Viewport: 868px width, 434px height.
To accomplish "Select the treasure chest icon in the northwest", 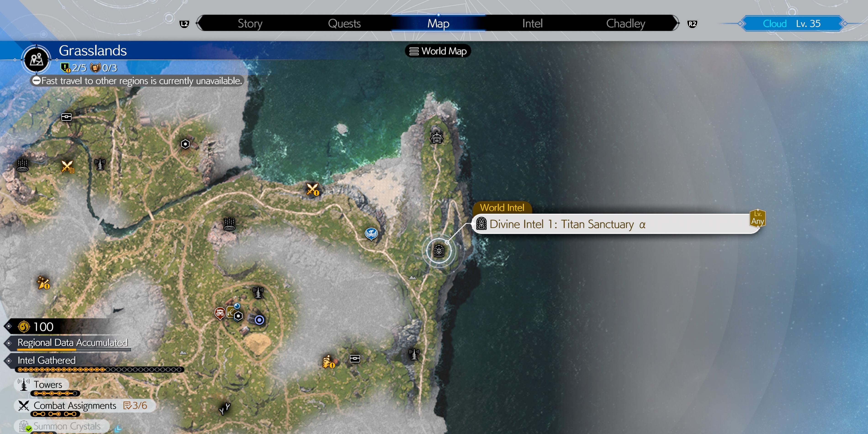I will click(66, 117).
